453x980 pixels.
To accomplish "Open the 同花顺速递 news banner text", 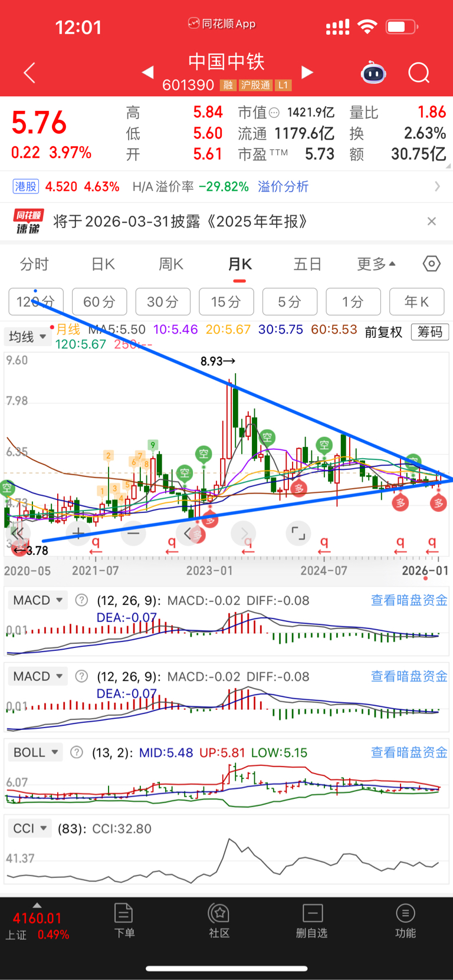I will (x=180, y=221).
